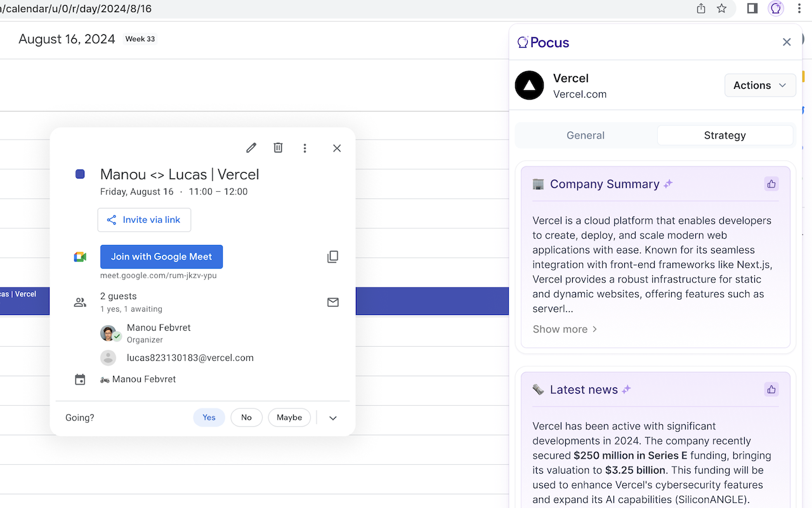Click the guests people icon
The image size is (812, 508).
(x=80, y=302)
